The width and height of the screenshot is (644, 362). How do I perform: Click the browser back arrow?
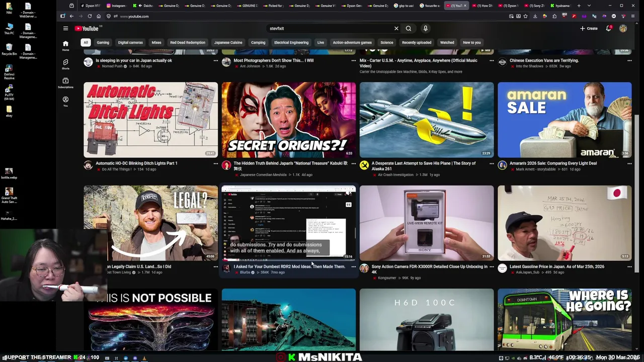[x=71, y=16]
